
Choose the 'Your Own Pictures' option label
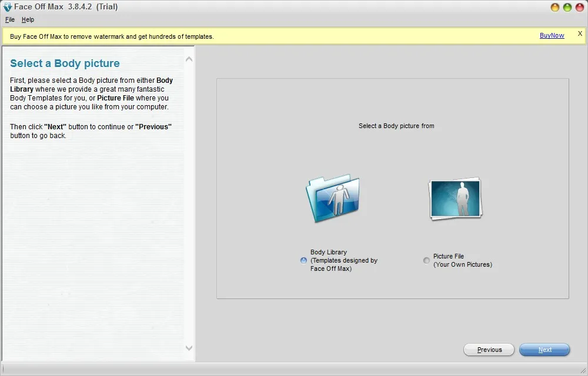pyautogui.click(x=463, y=264)
